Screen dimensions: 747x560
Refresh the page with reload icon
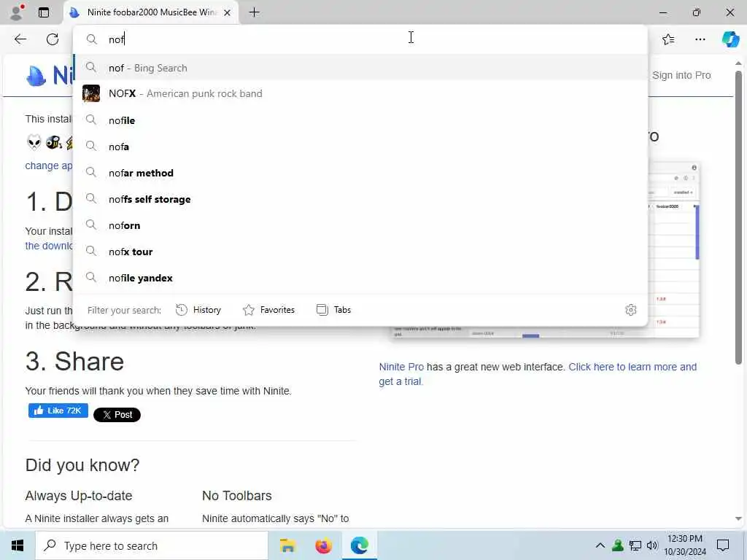53,39
